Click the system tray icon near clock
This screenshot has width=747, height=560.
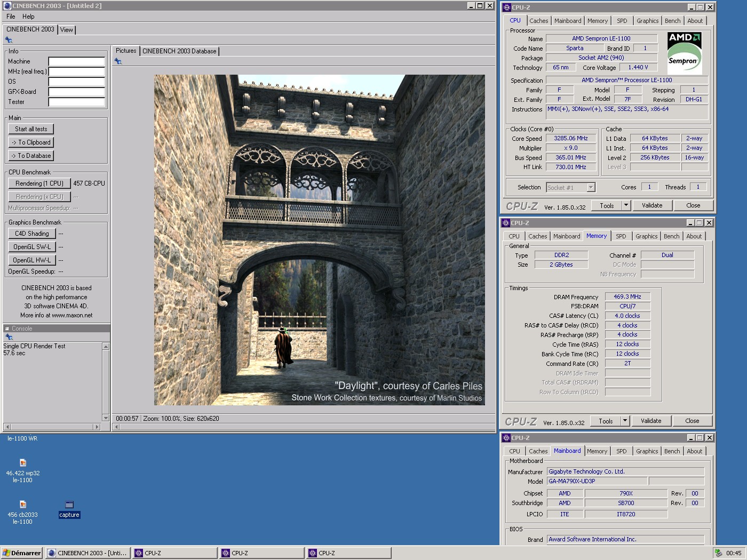pos(718,553)
